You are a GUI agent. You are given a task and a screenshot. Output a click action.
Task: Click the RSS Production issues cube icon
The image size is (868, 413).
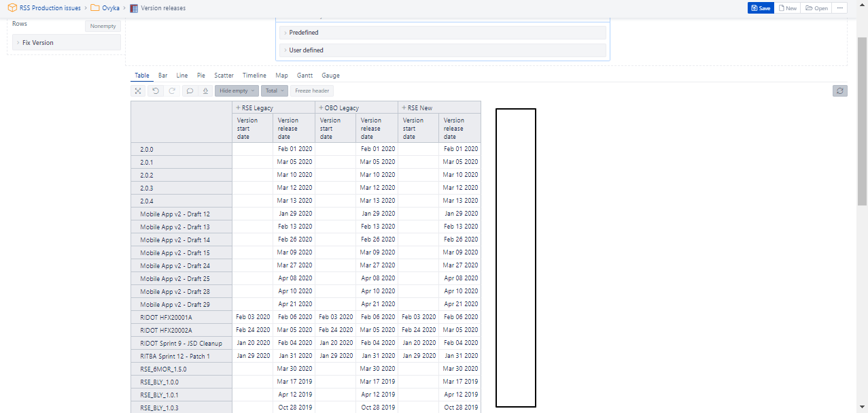point(12,8)
